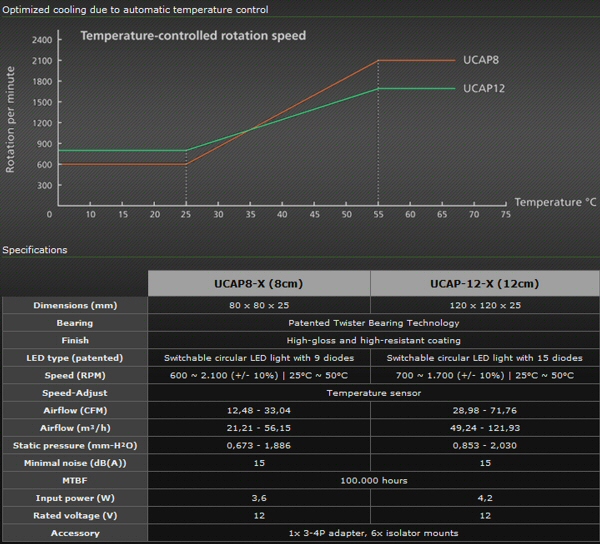Click the 'UCAP8-X (8cm)' column header
600x544 pixels.
pos(259,283)
